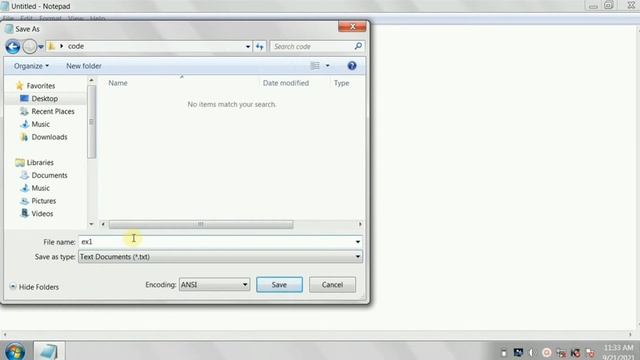Click the search magnifier icon
Image resolution: width=640 pixels, height=360 pixels.
pyautogui.click(x=358, y=46)
